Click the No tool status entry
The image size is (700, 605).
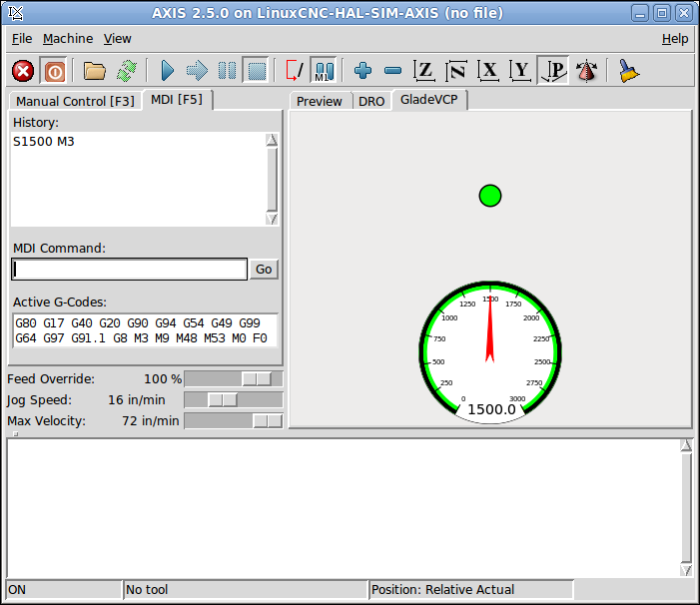246,589
